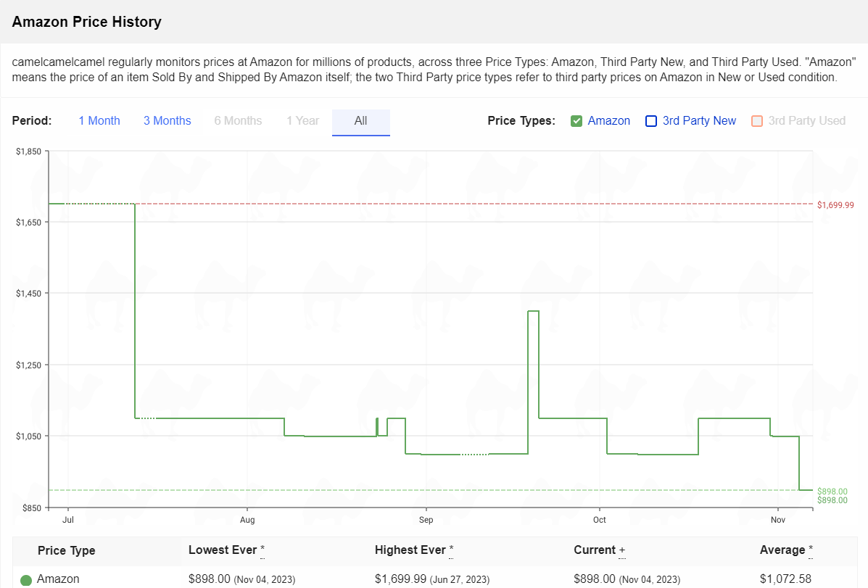Select the 3 Months period
Screen dimensions: 868x588
point(168,120)
